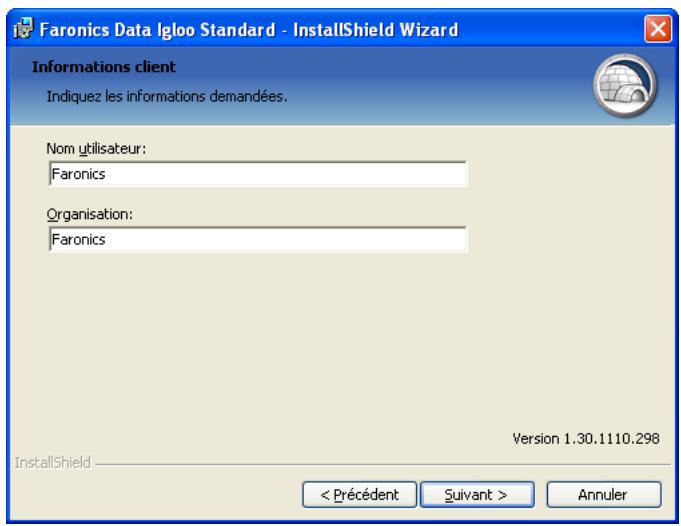Click the installer icon in title bar
The width and height of the screenshot is (681, 526).
coord(23,29)
